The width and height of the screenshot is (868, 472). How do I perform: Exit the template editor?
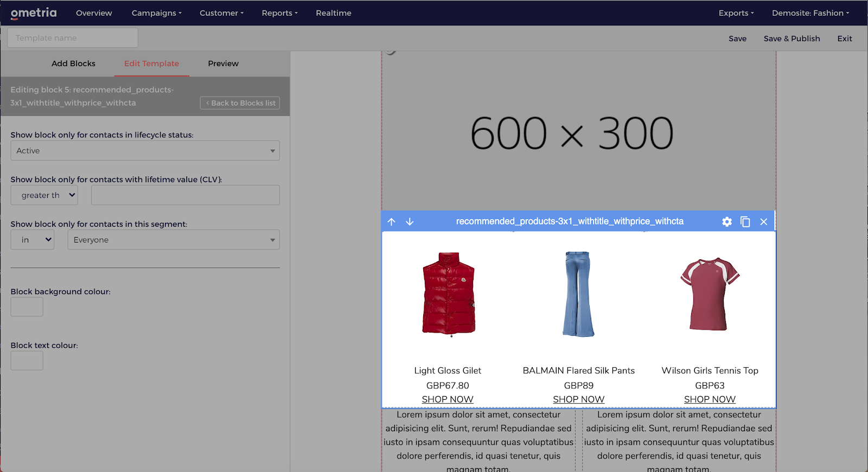(x=844, y=39)
